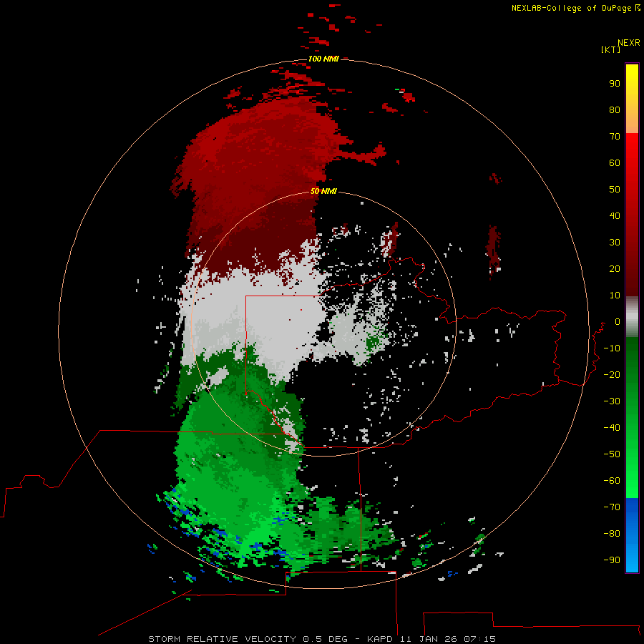
Task: Click the '100 NMI' range ring label
Action: pyautogui.click(x=323, y=59)
